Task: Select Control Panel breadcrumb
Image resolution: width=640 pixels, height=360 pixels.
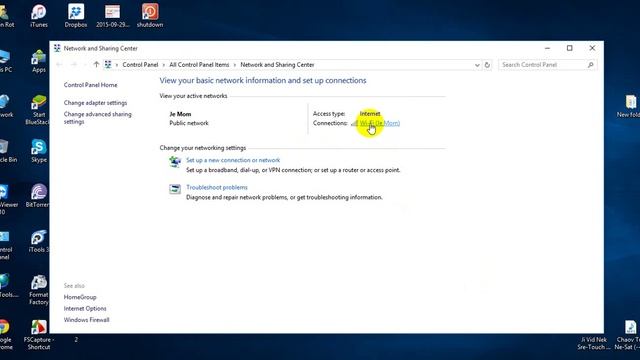Action: pyautogui.click(x=140, y=64)
